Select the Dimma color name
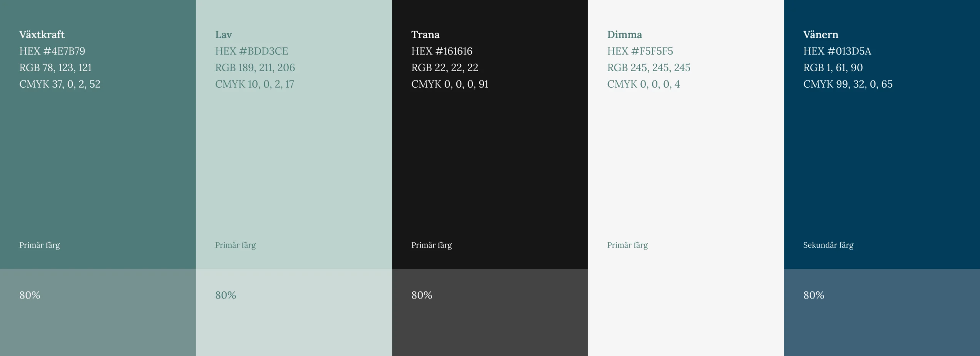 [x=624, y=34]
